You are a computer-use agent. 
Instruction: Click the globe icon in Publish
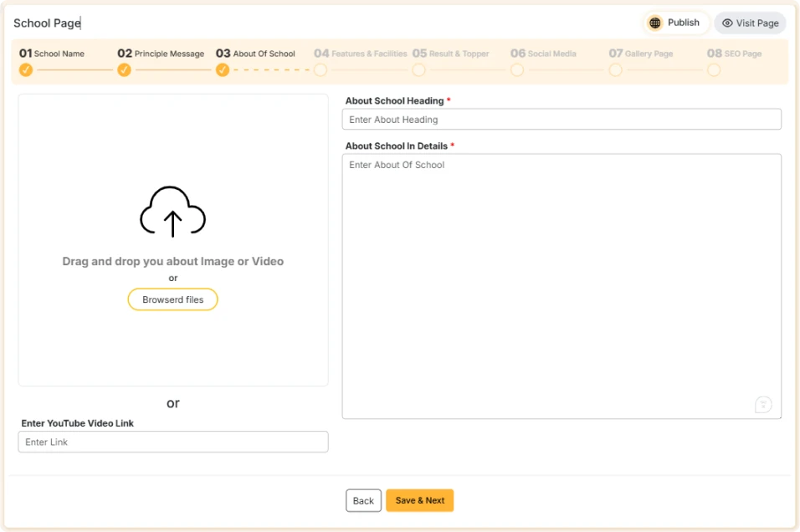(x=654, y=23)
